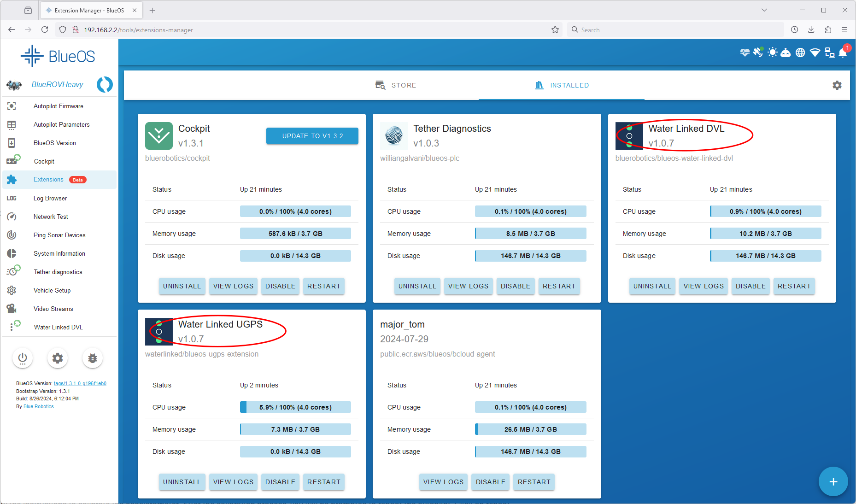Update Cockpit to v1.3.2

[312, 136]
